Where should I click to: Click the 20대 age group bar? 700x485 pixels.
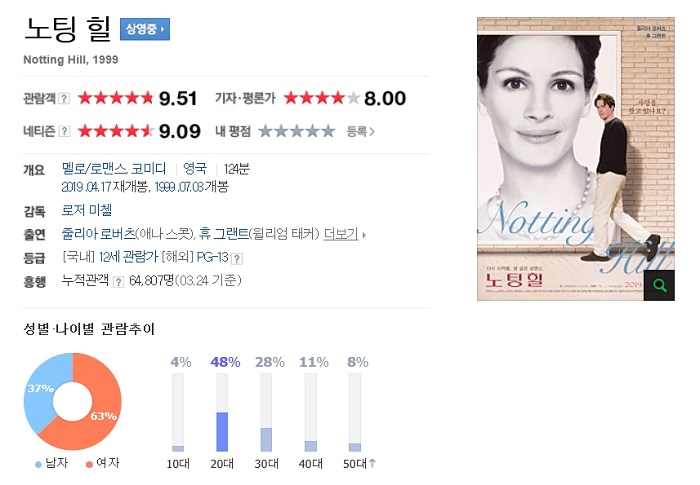[x=222, y=413]
